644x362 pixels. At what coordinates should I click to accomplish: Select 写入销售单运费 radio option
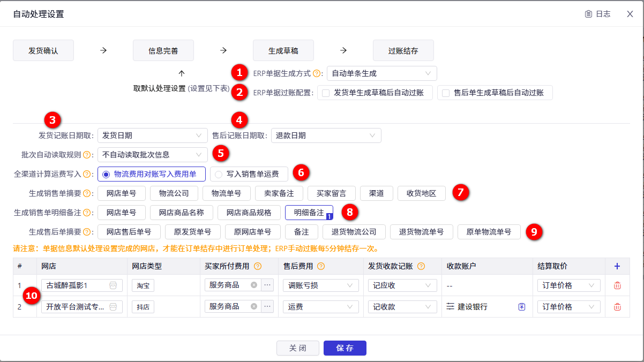[249, 174]
